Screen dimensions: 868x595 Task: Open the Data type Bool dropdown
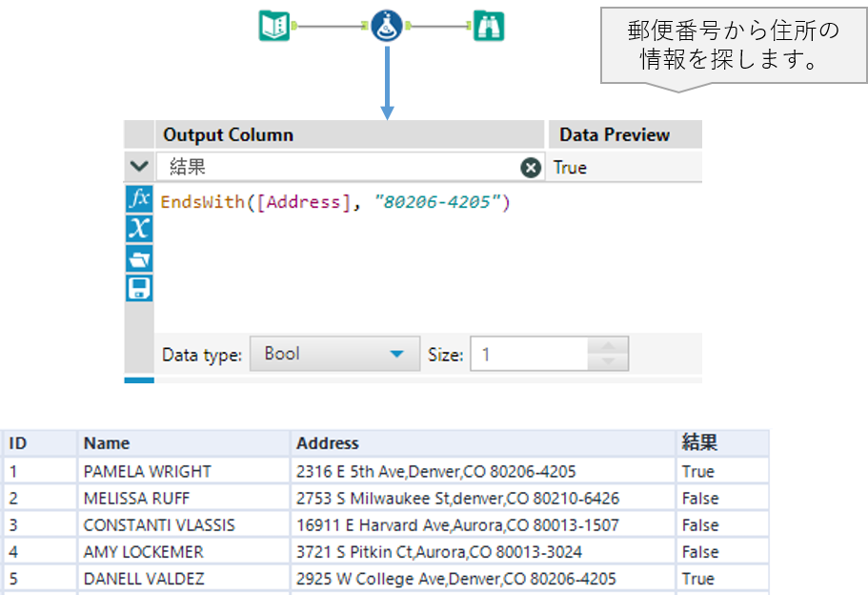point(333,355)
